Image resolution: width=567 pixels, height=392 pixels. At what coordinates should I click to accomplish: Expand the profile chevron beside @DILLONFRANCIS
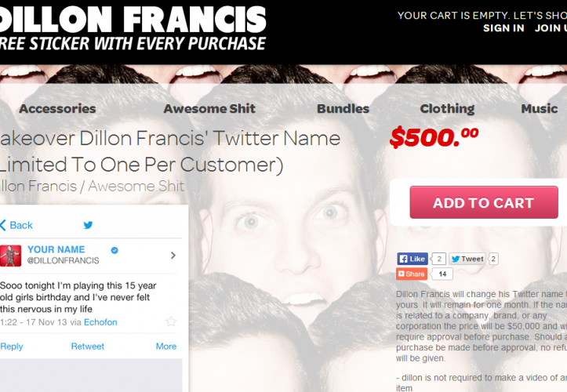[x=173, y=256]
